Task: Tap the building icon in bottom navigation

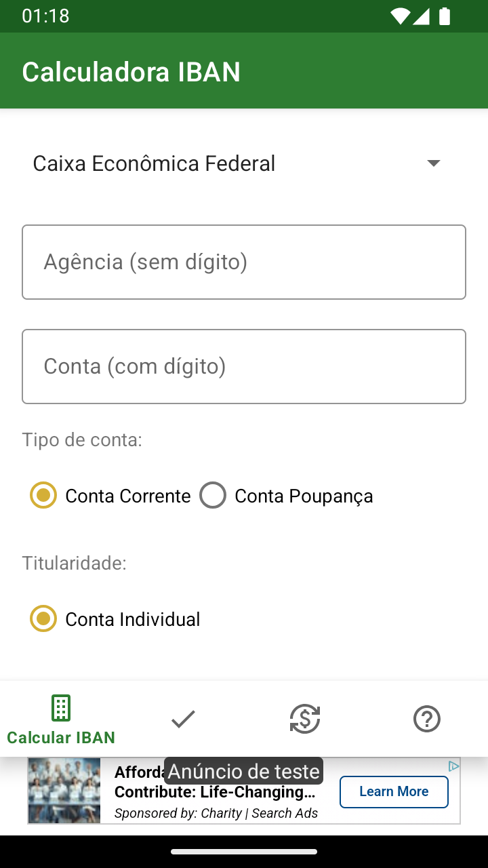Action: coord(61,709)
